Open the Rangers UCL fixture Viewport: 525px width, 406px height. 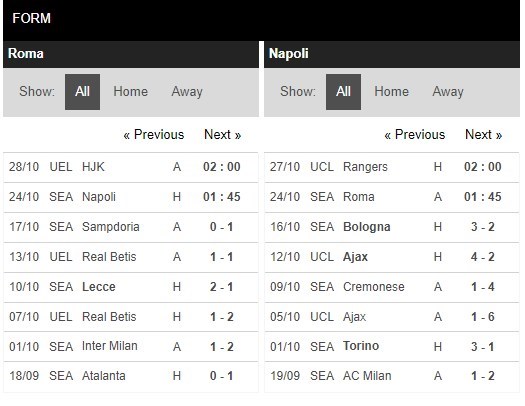tap(392, 167)
